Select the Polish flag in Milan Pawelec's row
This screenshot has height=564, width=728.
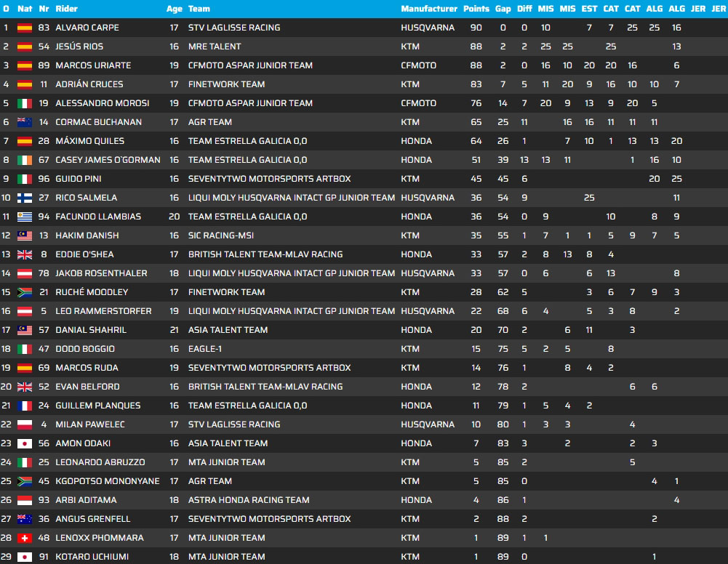click(x=25, y=424)
